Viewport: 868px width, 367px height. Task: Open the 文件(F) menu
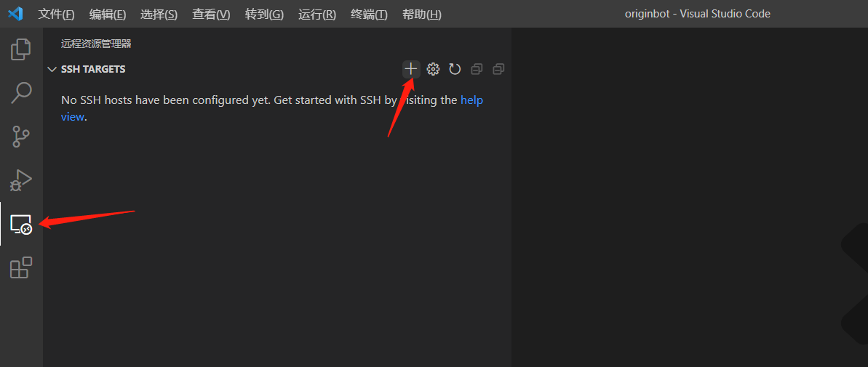[56, 15]
